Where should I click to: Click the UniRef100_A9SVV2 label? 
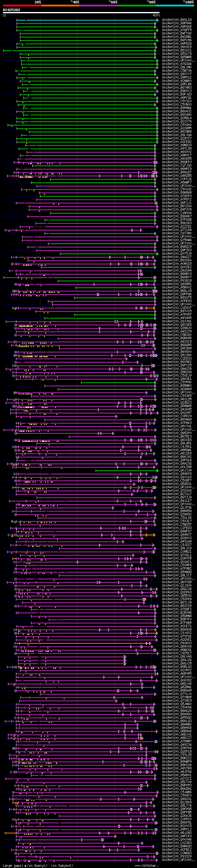tap(177, 152)
